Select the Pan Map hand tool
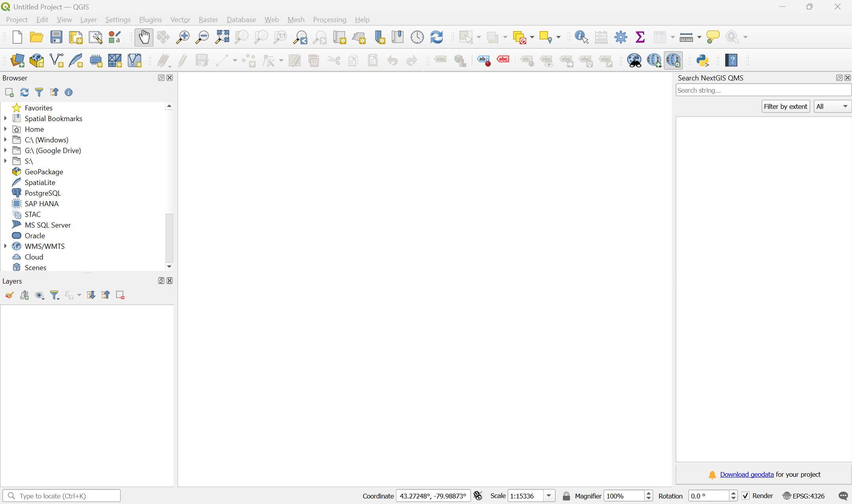The width and height of the screenshot is (852, 504). click(x=144, y=37)
